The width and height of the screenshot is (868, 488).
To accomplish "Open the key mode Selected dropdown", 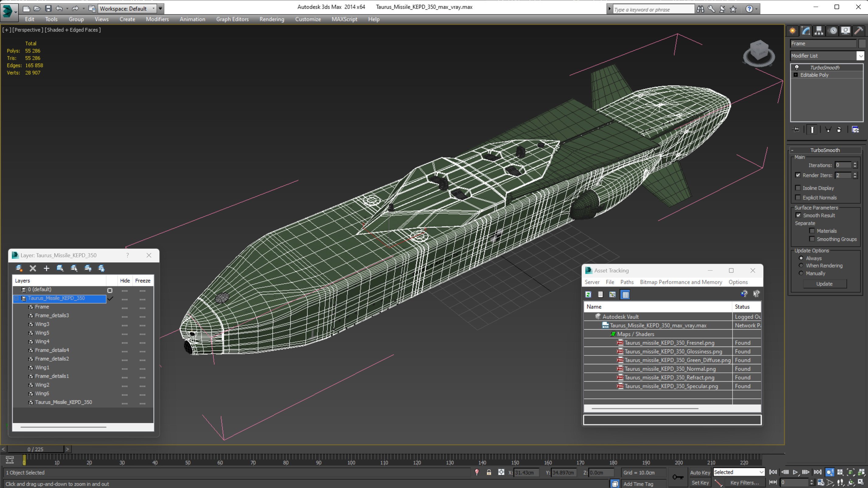I will pos(739,472).
